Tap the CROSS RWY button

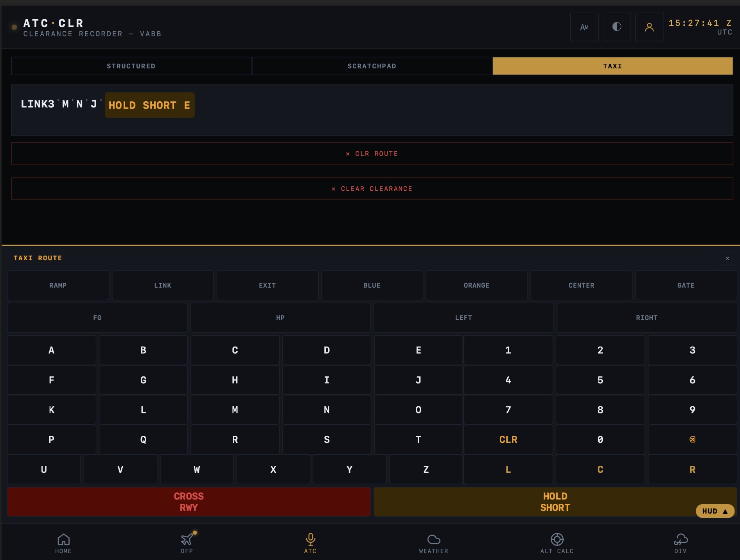click(189, 502)
